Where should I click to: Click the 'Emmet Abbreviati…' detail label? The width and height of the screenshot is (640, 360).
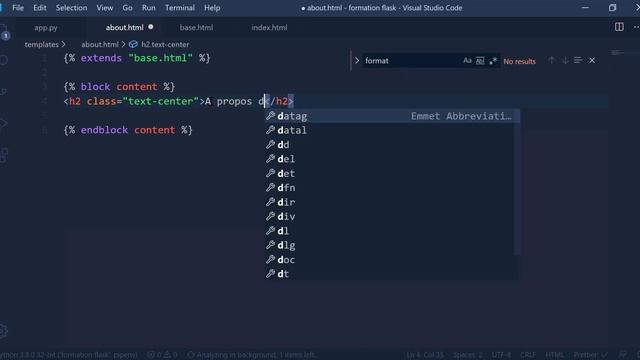point(461,116)
